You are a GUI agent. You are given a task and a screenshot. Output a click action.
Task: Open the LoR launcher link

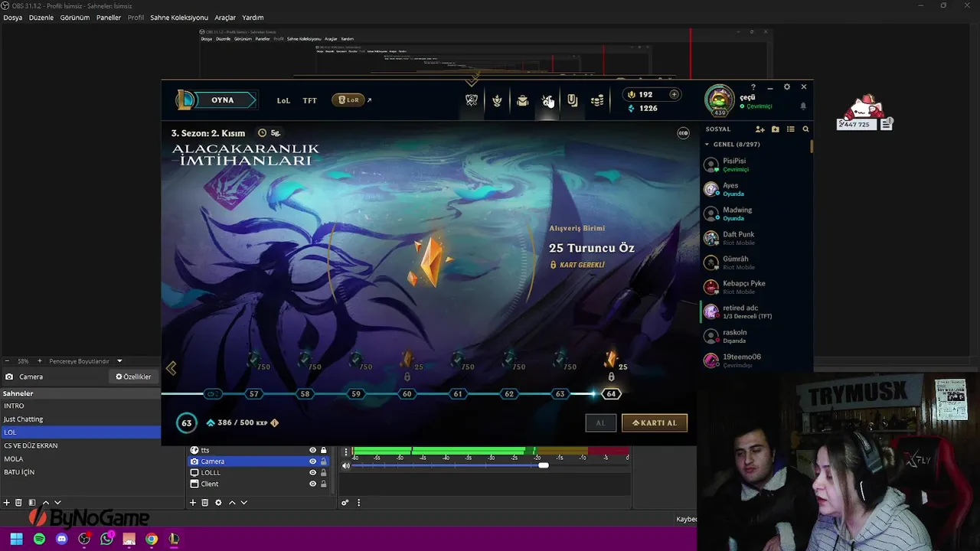352,100
